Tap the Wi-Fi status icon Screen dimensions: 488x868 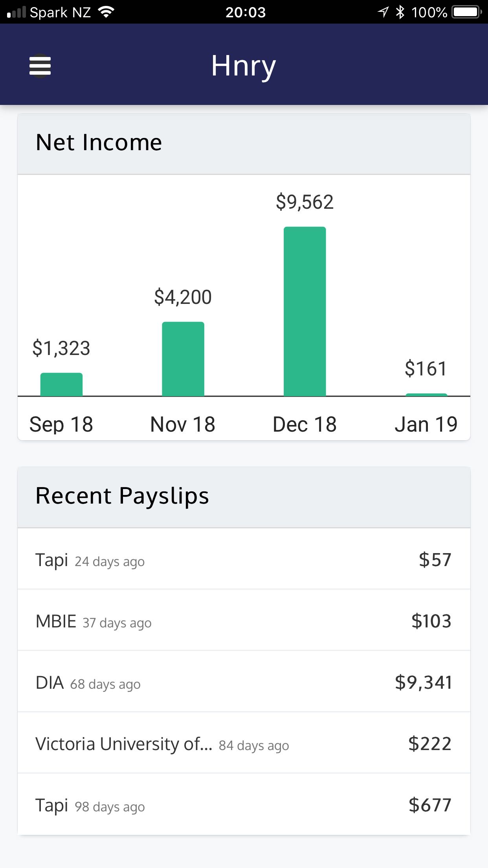[105, 12]
